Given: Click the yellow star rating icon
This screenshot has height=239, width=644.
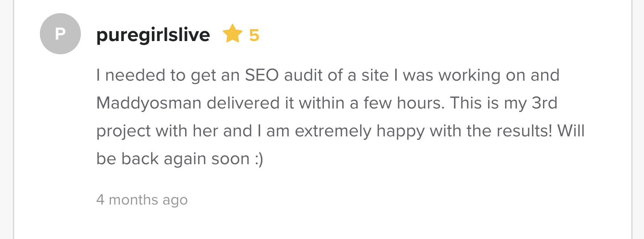Looking at the screenshot, I should (x=232, y=34).
